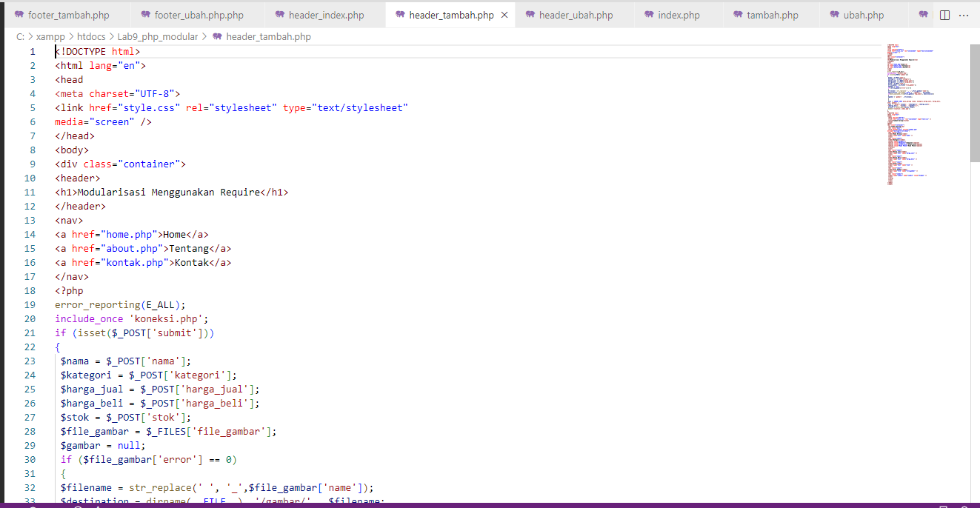Click line number 19 in the gutter
The height and width of the screenshot is (508, 980).
(x=30, y=304)
